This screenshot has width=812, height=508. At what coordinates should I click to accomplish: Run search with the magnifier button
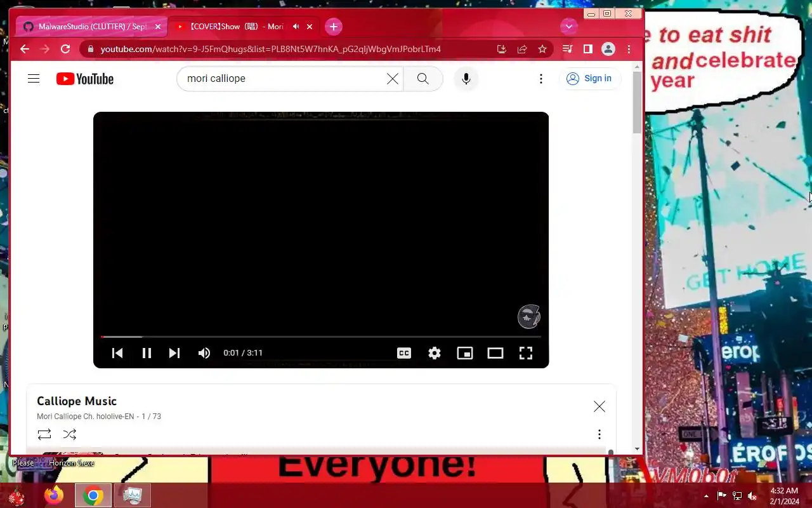423,79
